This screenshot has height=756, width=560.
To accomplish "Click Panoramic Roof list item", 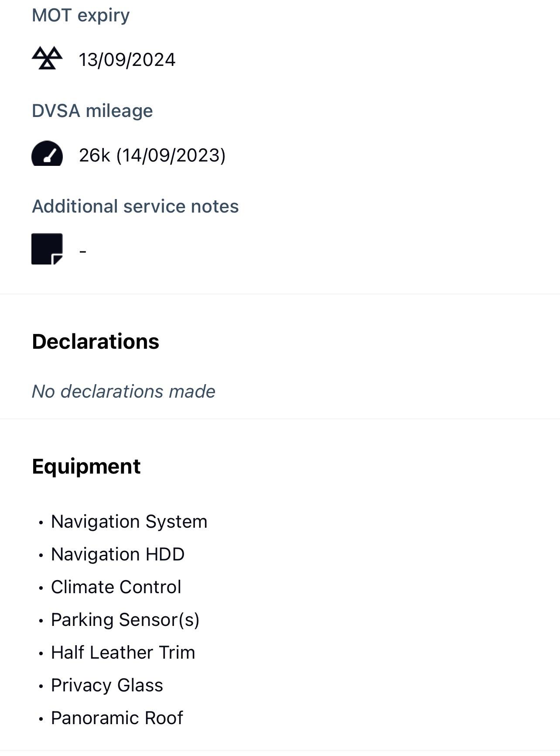I will tap(117, 718).
